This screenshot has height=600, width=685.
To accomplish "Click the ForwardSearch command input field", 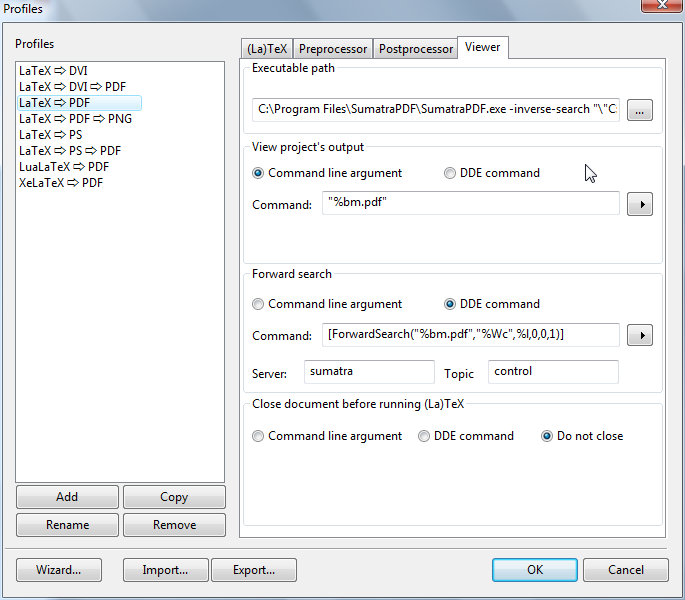I will [x=471, y=335].
